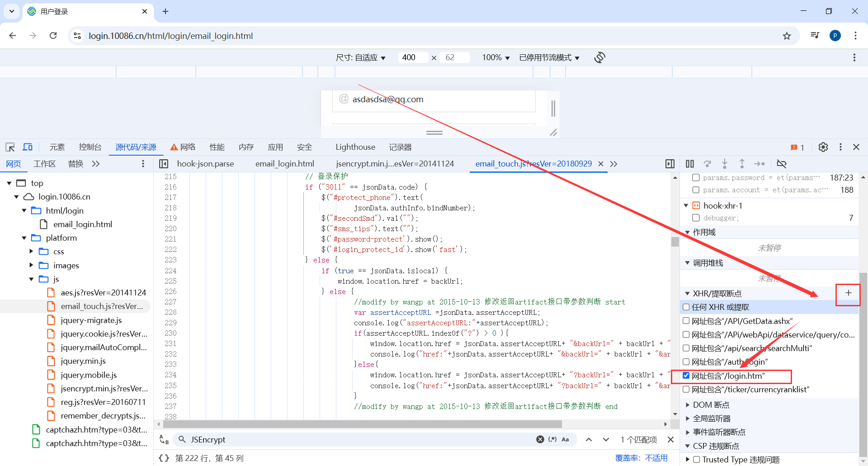Open the Chrome main menu

(855, 36)
